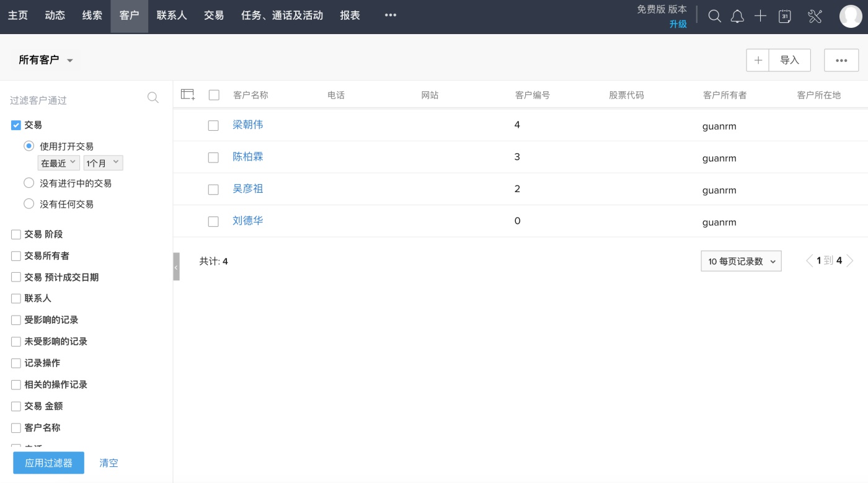Go to the 客户 tab
The height and width of the screenshot is (483, 868).
tap(130, 16)
